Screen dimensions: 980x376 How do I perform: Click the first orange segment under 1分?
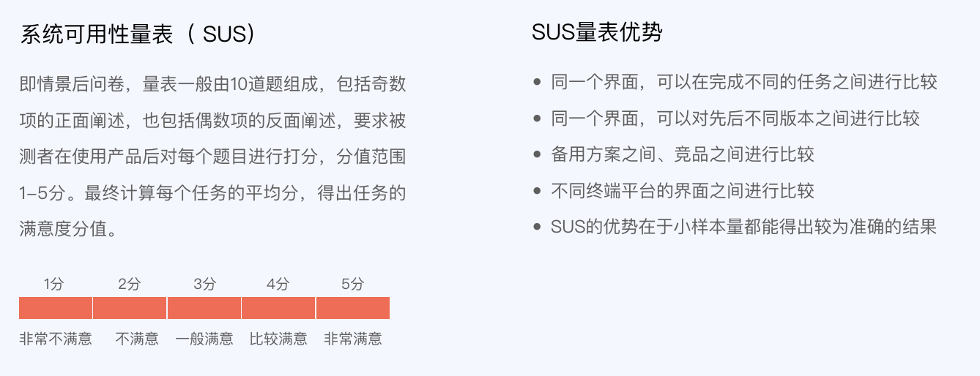click(x=56, y=308)
